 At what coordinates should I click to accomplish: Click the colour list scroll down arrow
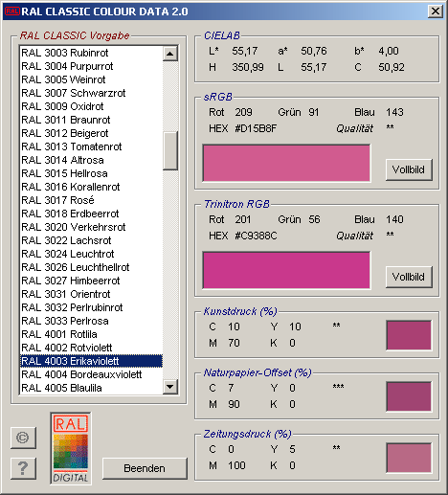170,387
